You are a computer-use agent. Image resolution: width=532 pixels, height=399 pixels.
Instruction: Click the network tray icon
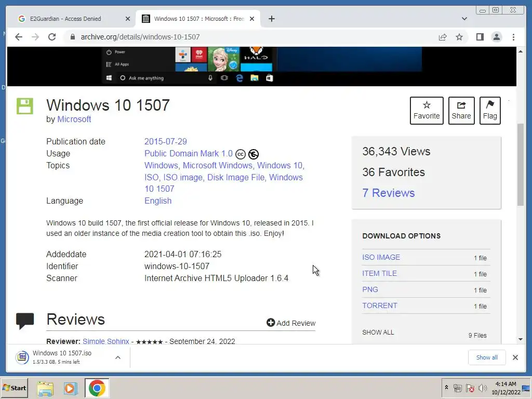click(457, 388)
